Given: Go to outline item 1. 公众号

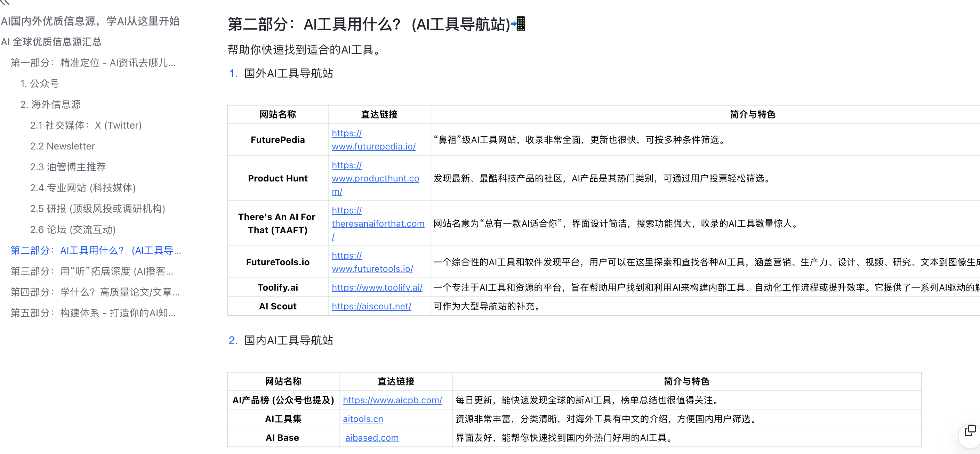Looking at the screenshot, I should coord(40,84).
